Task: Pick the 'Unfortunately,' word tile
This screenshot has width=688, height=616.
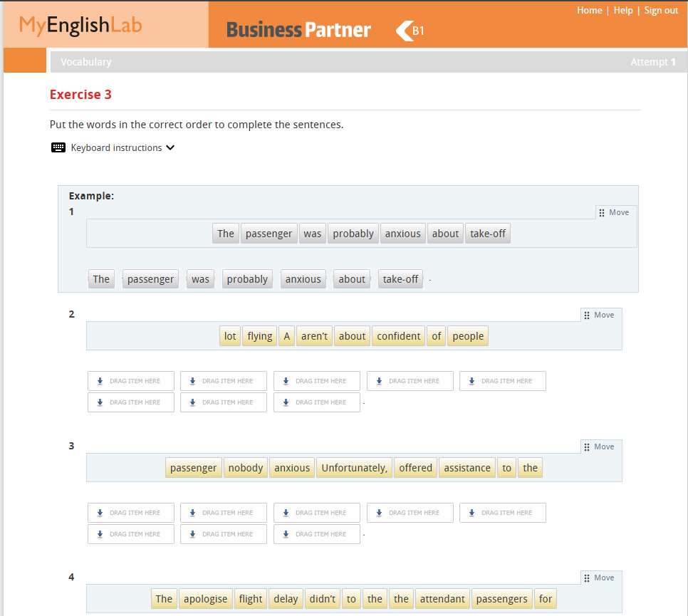Action: [x=354, y=468]
